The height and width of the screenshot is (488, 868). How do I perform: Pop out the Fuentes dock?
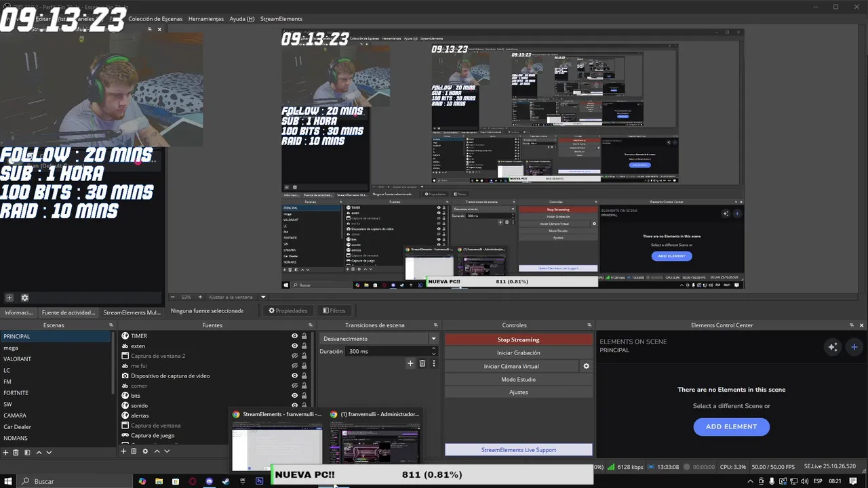pyautogui.click(x=311, y=325)
